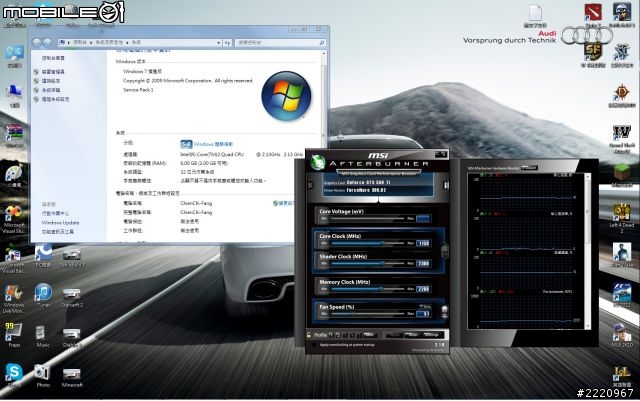Select Afterburner profile slot 1
The width and height of the screenshot is (640, 401).
pos(331,335)
